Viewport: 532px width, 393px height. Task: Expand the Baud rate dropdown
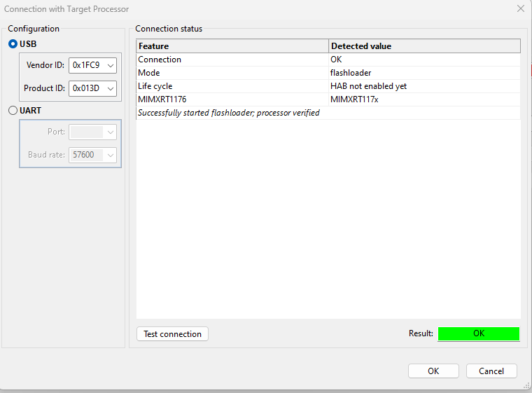tap(110, 155)
